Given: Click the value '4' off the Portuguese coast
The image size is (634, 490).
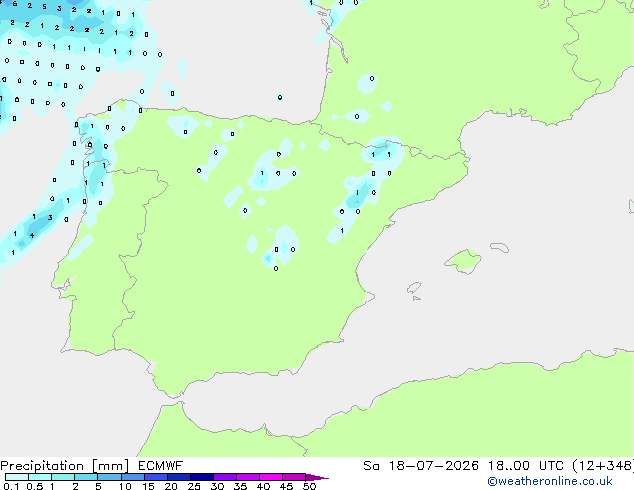Looking at the screenshot, I should [32, 235].
